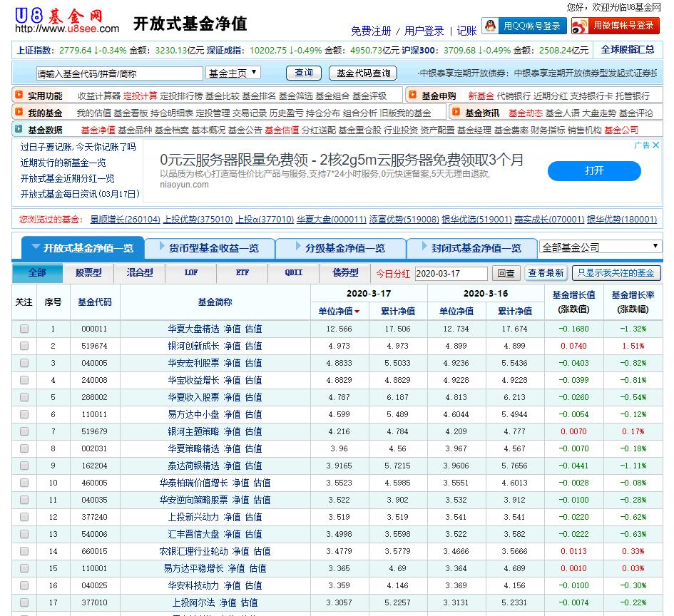Click the orange icon beside 基金申购
Image resolution: width=674 pixels, height=616 pixels.
point(411,96)
